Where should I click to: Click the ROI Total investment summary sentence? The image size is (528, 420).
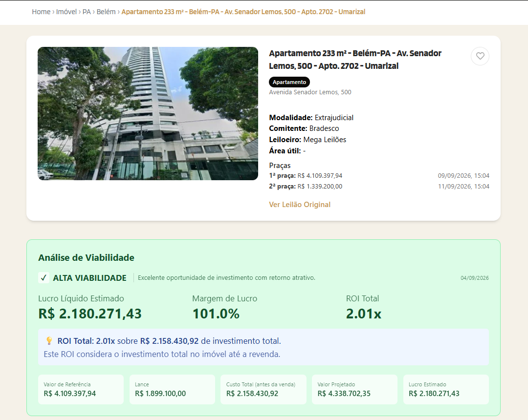(169, 341)
